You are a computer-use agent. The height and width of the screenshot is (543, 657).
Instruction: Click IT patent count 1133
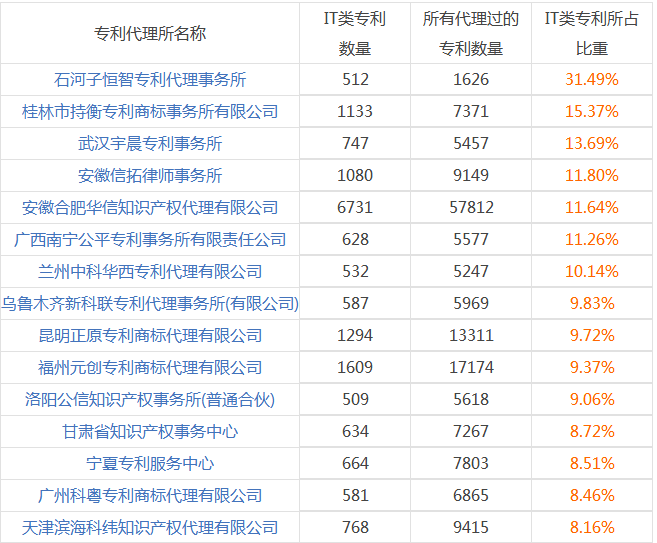click(355, 111)
